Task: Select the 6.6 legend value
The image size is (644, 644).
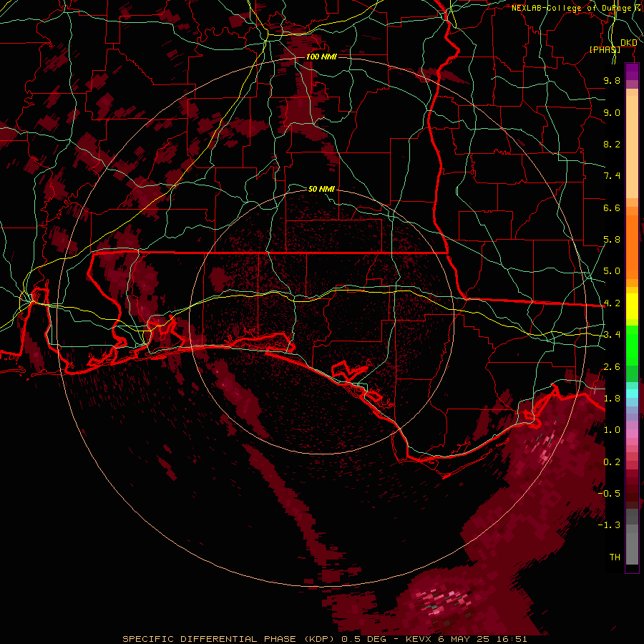Action: pyautogui.click(x=612, y=208)
